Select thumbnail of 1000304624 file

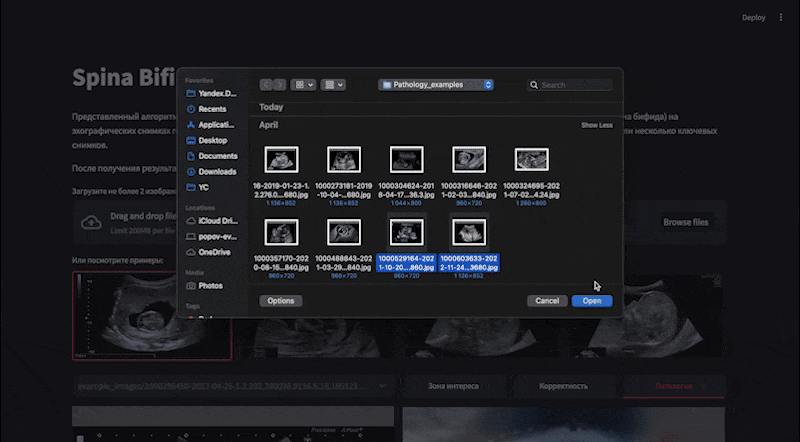coord(407,159)
